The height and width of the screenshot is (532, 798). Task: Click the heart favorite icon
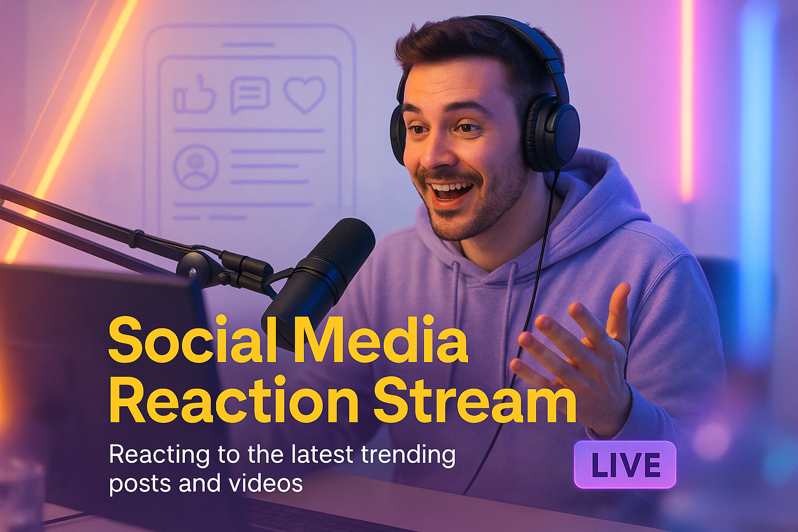click(x=304, y=95)
